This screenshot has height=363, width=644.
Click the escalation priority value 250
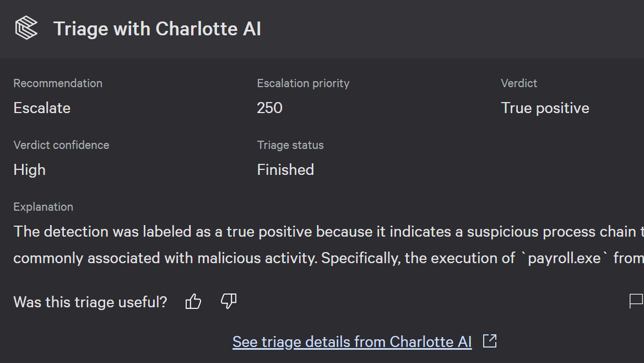270,108
